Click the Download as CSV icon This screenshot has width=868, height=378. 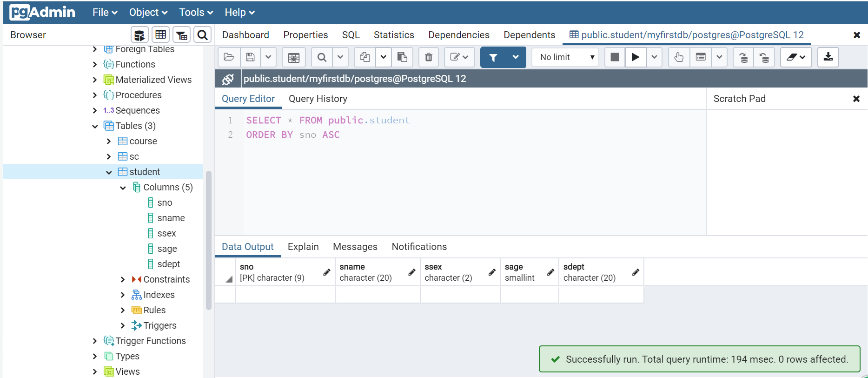[x=828, y=57]
